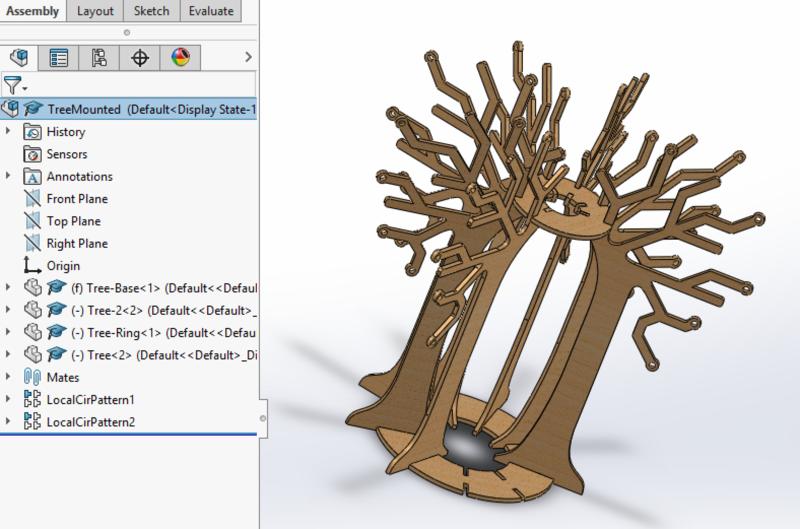Click the Right Plane icon

click(x=32, y=243)
